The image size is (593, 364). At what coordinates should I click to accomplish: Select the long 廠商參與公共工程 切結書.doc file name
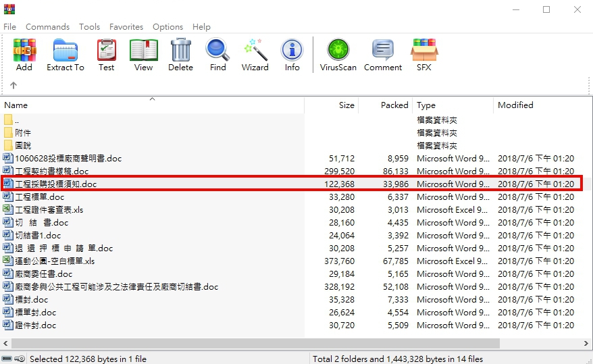click(116, 287)
